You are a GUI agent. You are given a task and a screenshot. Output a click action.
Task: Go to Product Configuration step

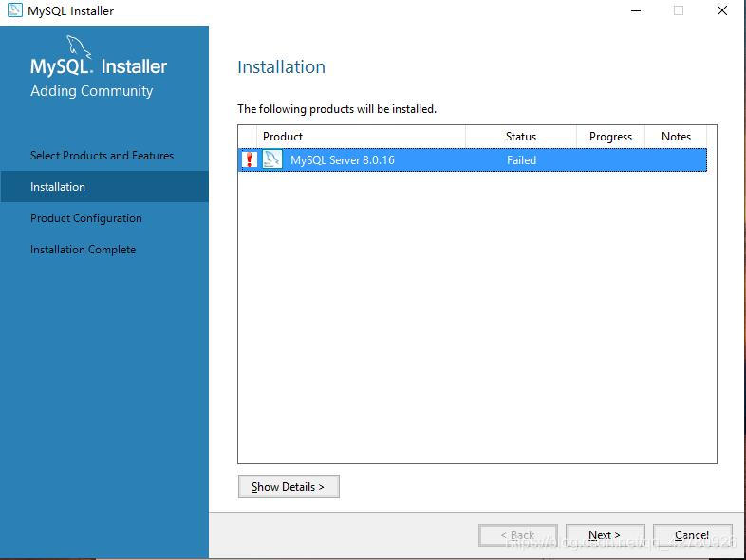86,218
